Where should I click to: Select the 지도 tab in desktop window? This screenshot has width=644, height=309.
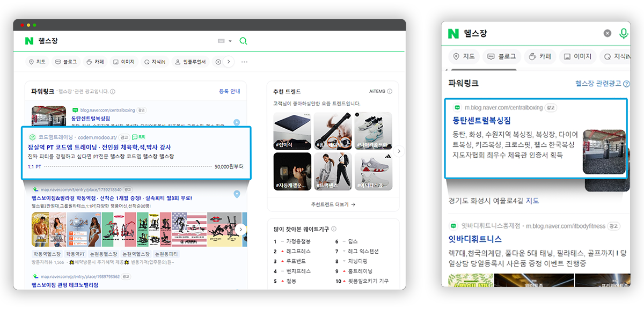(37, 62)
